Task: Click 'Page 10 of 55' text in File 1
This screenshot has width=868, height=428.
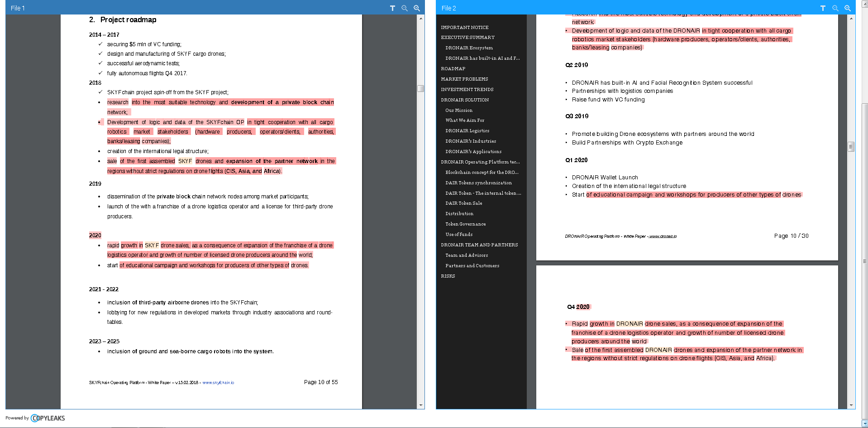Action: tap(321, 382)
